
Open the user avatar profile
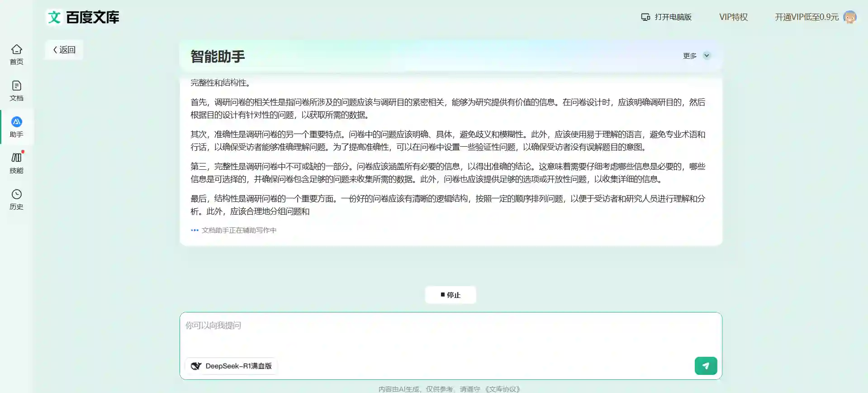tap(850, 17)
